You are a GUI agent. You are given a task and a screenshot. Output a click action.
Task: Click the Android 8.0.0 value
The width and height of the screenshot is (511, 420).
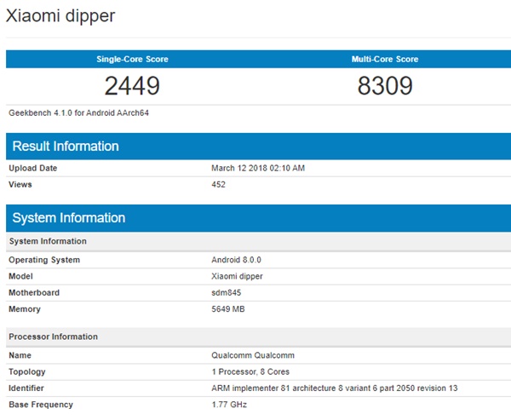click(236, 260)
